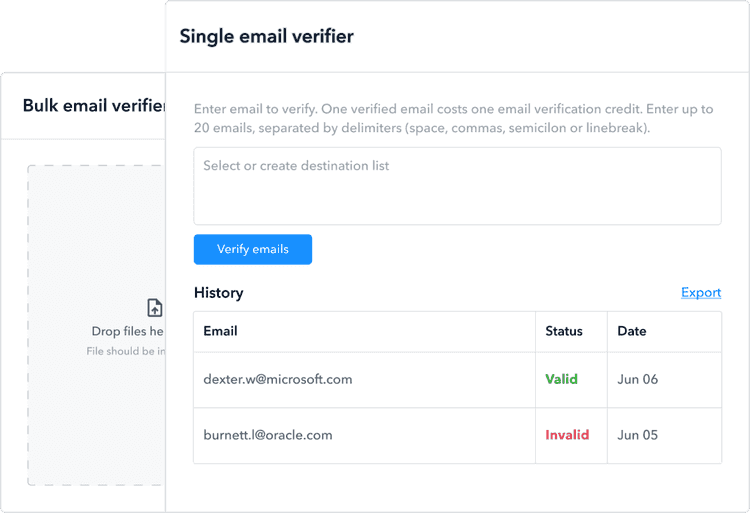Select the Jun 06 date cell

[x=638, y=380]
